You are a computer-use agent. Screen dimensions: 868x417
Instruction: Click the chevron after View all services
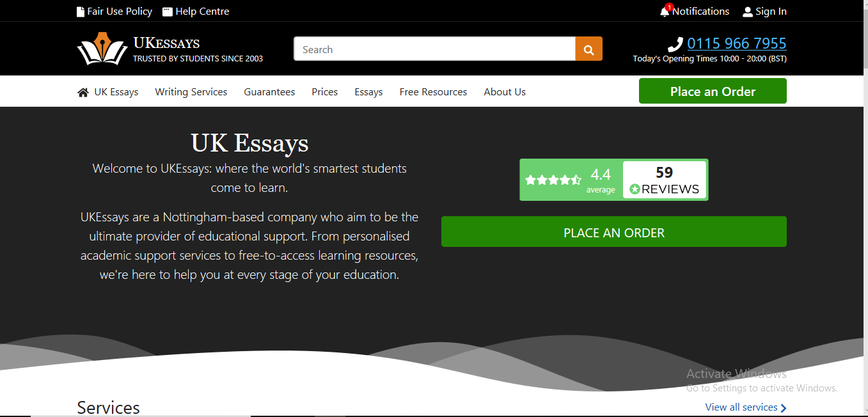click(784, 407)
